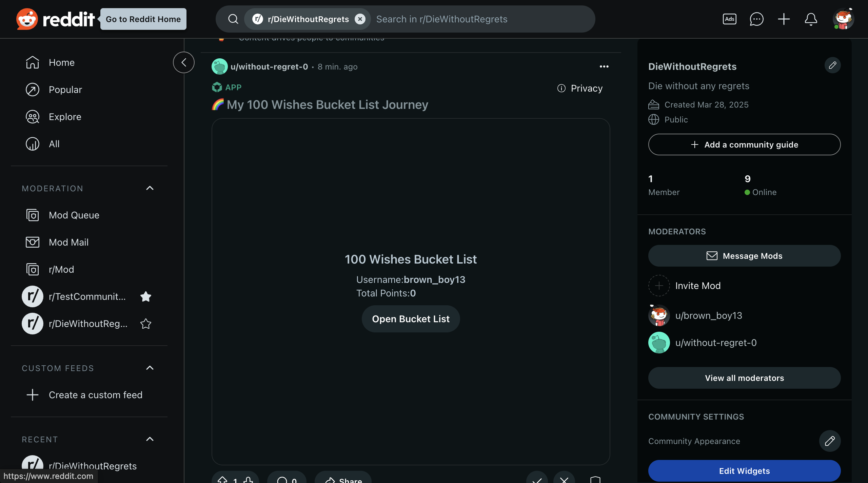Click the Open Bucket List button
Screen dimensions: 868x483
pos(411,319)
